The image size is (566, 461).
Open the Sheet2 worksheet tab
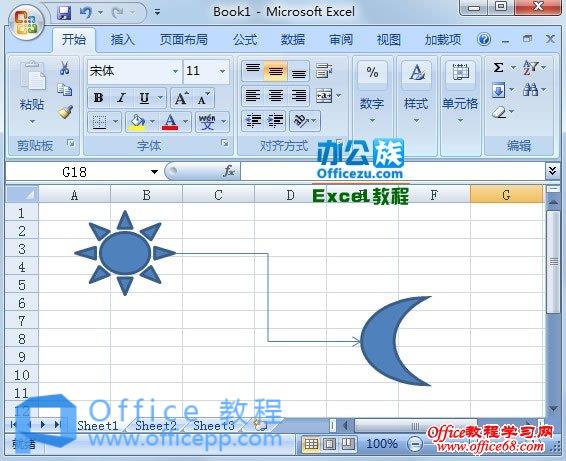[x=156, y=426]
